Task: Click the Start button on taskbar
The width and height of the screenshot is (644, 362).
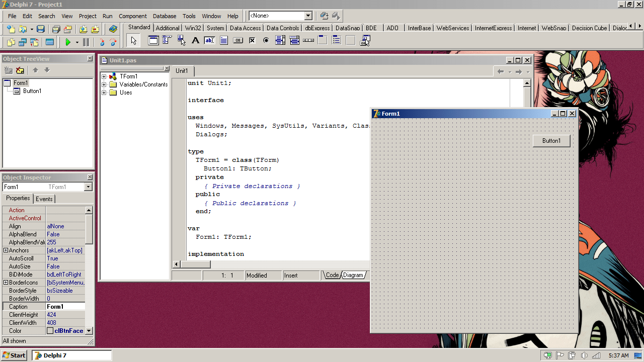Action: tap(14, 355)
